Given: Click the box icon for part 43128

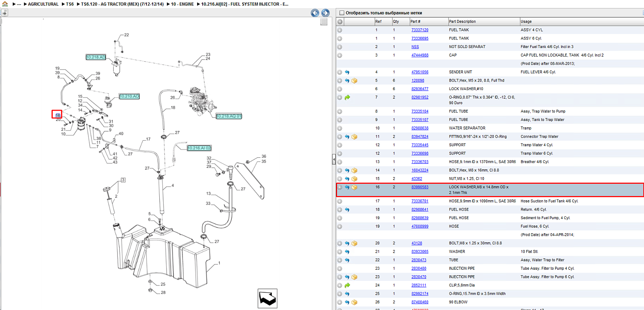Looking at the screenshot, I should pyautogui.click(x=354, y=243).
